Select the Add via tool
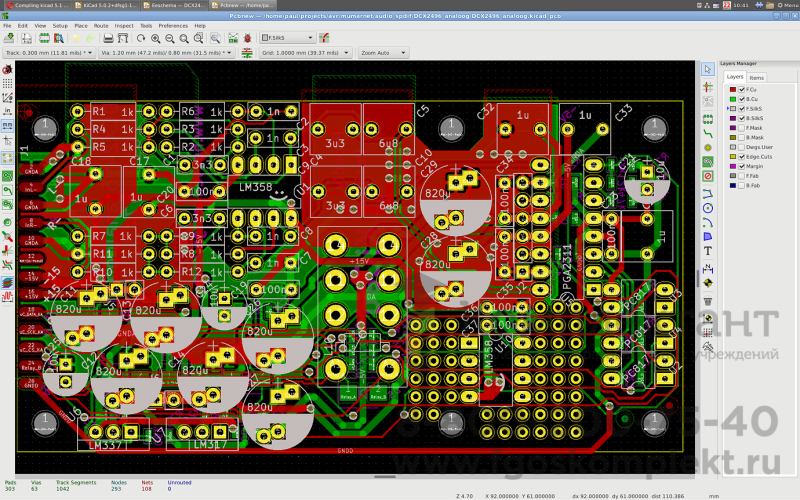 (708, 147)
